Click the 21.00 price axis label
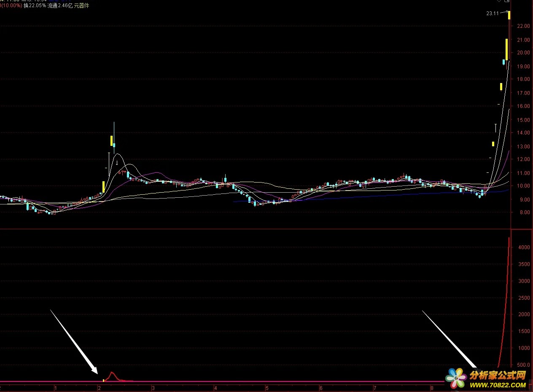The width and height of the screenshot is (533, 392). click(x=523, y=40)
